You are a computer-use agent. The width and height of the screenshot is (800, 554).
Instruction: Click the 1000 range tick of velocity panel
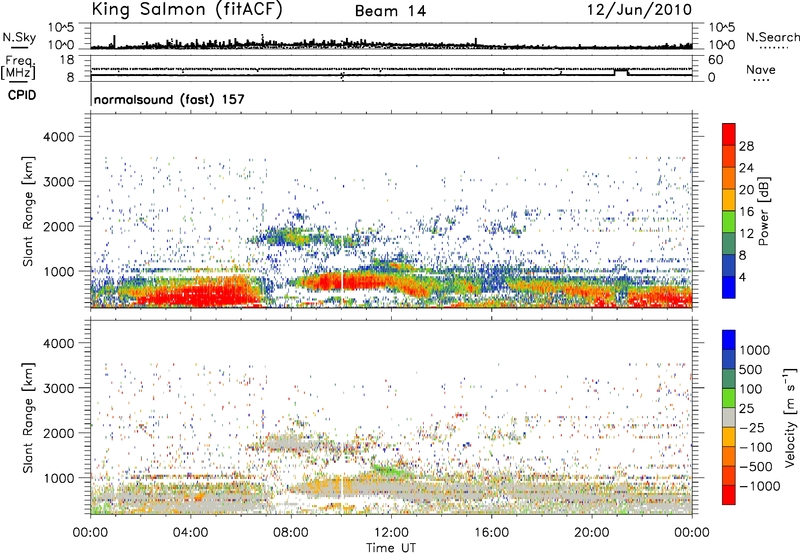click(58, 478)
